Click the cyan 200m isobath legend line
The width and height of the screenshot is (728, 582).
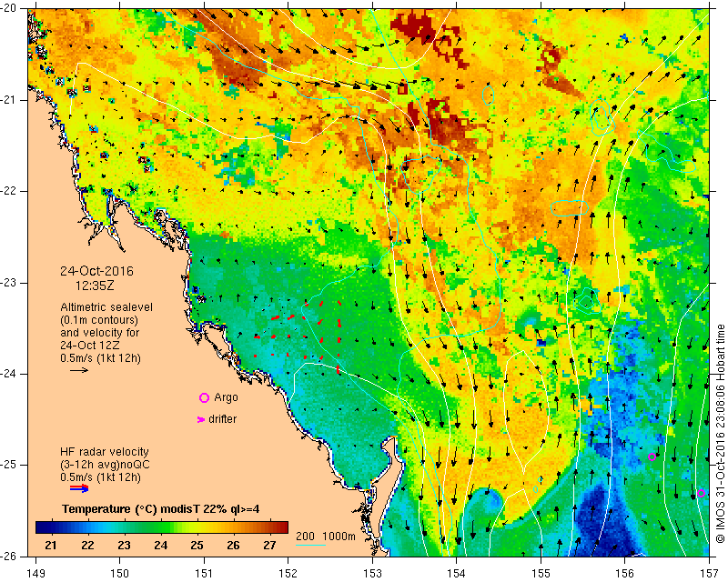[310, 545]
